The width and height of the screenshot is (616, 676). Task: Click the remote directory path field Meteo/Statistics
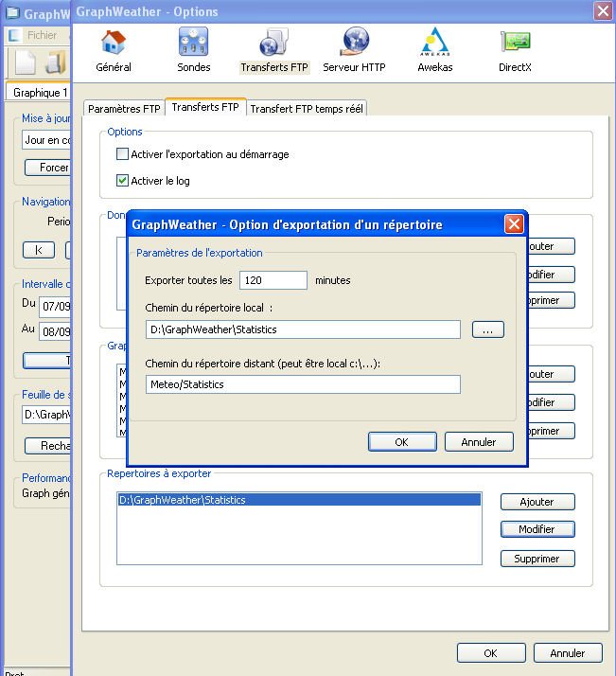coord(303,384)
